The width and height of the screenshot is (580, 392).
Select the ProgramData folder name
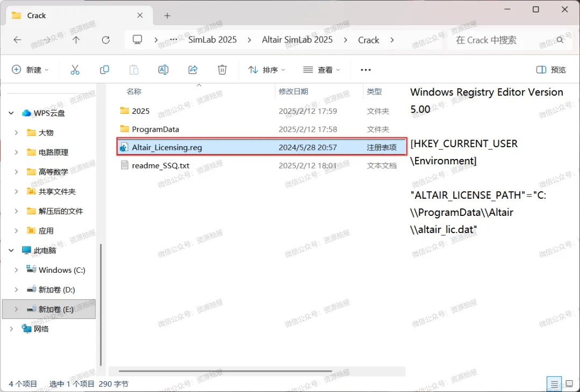[x=155, y=129]
